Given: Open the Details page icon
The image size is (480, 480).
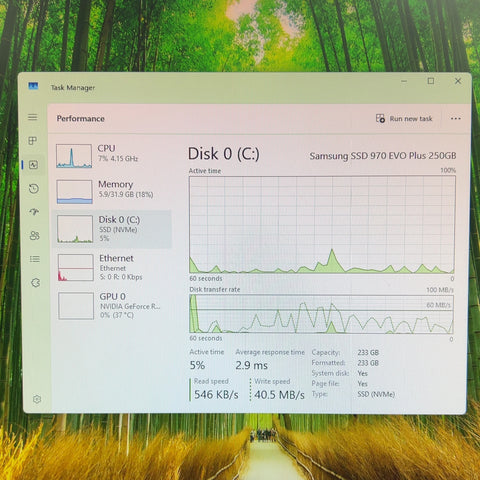Looking at the screenshot, I should [x=35, y=259].
